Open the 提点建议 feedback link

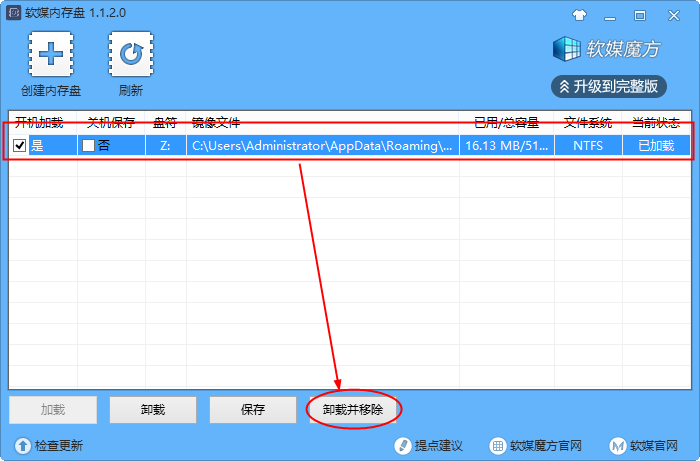click(x=439, y=445)
